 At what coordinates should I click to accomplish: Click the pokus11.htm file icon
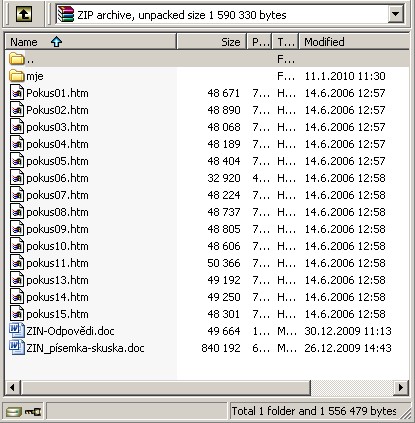coord(17,263)
